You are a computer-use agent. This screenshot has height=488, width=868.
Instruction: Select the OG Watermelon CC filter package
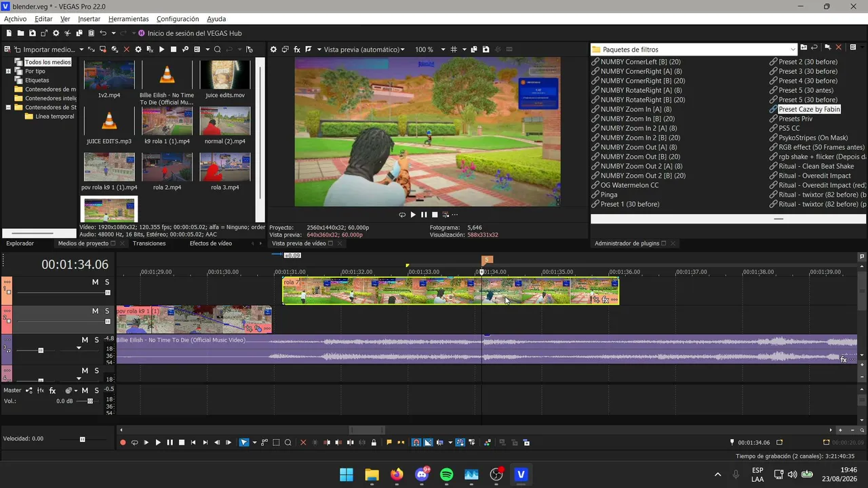629,185
